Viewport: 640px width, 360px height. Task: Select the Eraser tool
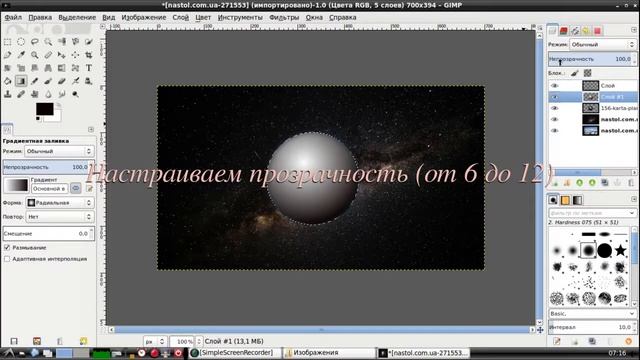62,81
